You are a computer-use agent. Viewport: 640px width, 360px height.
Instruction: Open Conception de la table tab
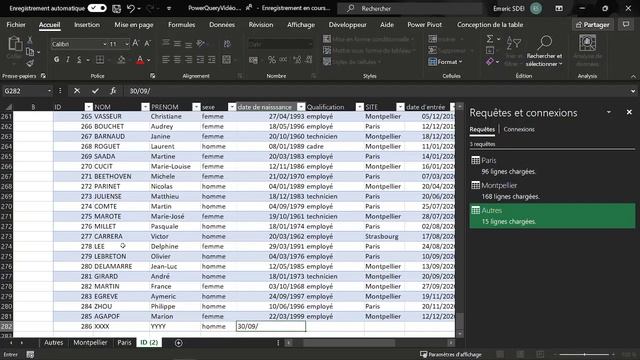tap(490, 25)
